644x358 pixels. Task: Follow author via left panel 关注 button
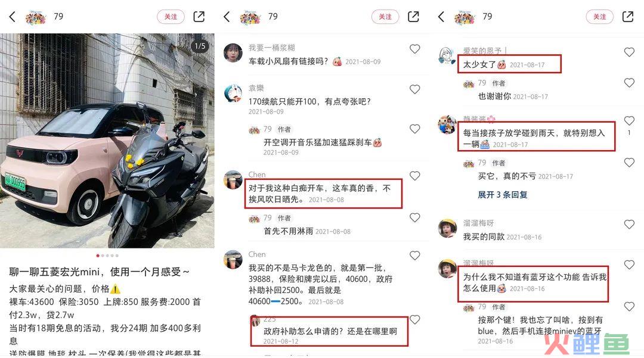[x=171, y=17]
